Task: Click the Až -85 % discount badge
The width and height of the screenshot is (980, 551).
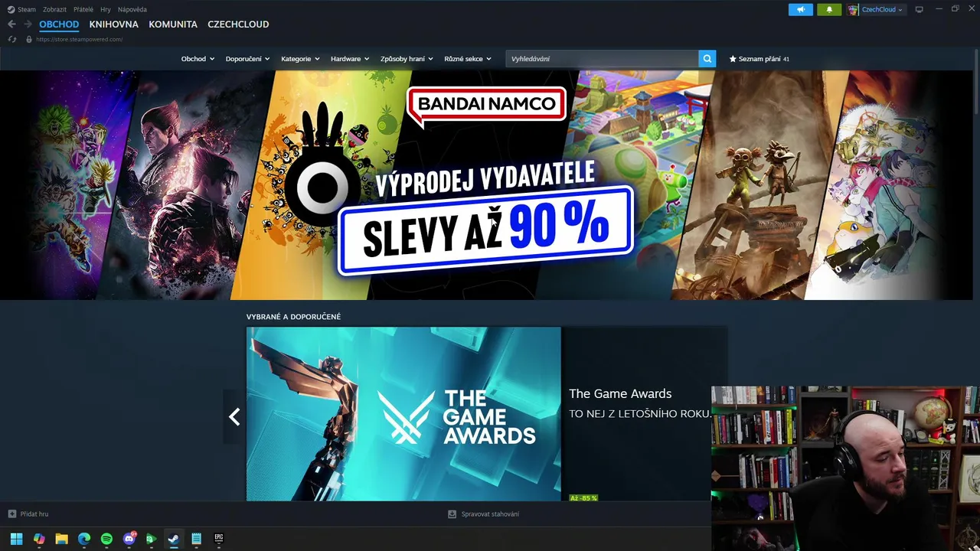Action: (x=583, y=497)
